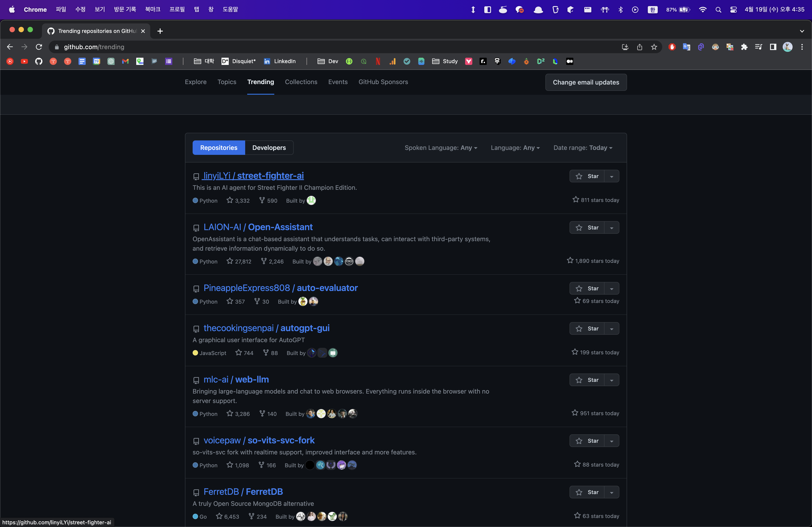Screen dimensions: 812x527
Task: Open the YouTube bookmark icon
Action: [24, 61]
